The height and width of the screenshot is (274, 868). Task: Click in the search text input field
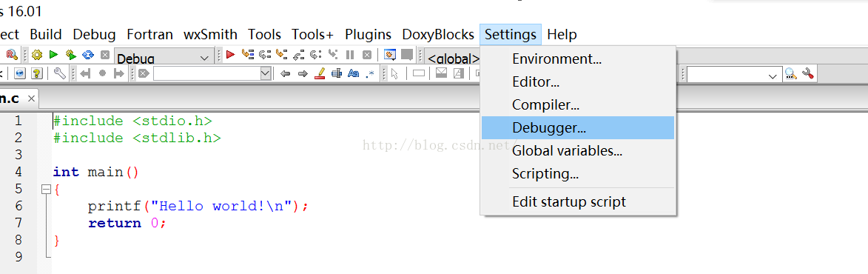tap(206, 73)
